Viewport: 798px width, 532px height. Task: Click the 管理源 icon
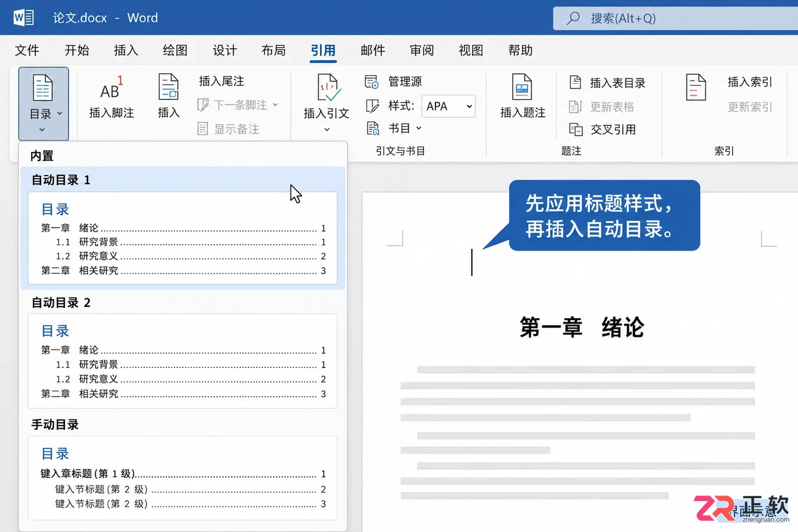click(x=371, y=81)
